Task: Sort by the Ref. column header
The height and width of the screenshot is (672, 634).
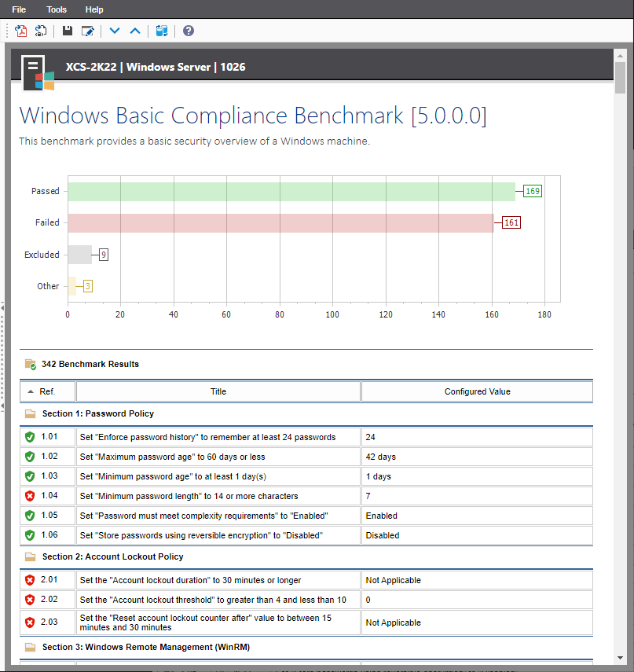Action: click(x=48, y=391)
